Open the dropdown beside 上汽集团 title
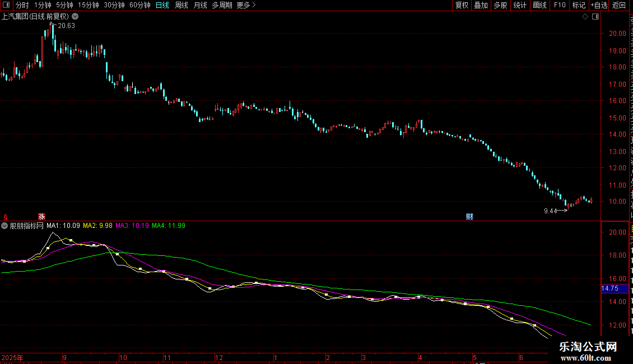 point(75,17)
